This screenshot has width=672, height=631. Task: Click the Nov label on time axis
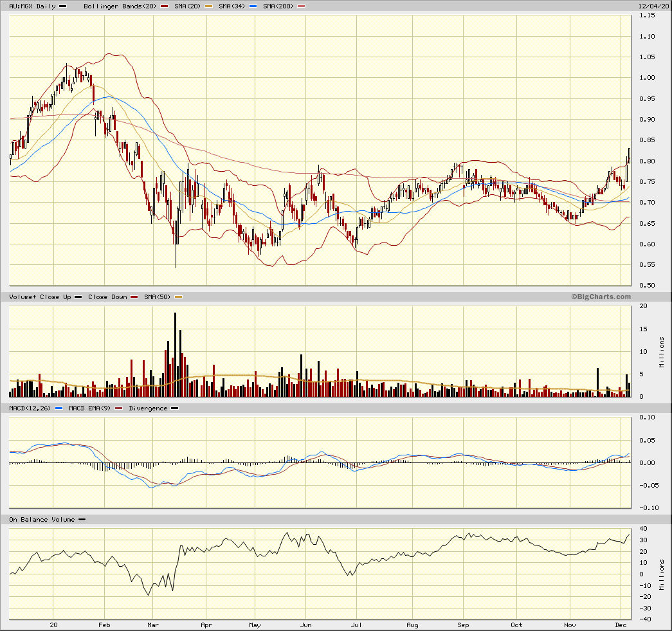click(570, 625)
